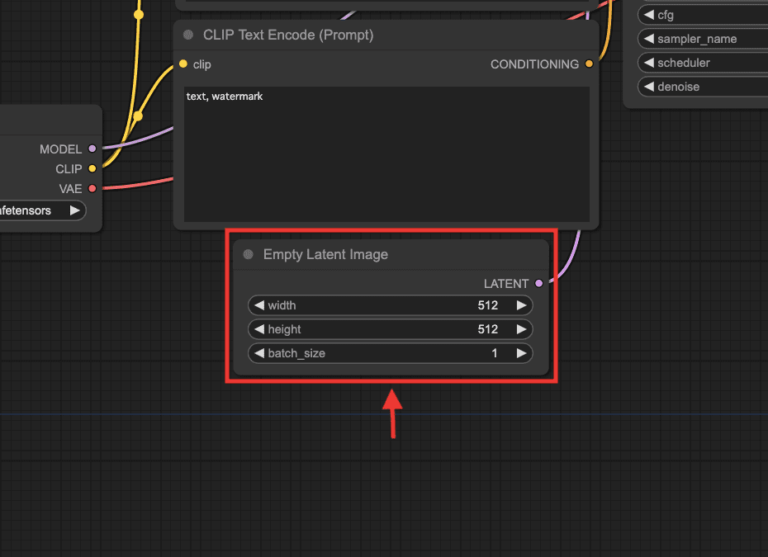The image size is (768, 557).
Task: Collapse the CLIP Text Encode node dot
Action: pos(188,35)
